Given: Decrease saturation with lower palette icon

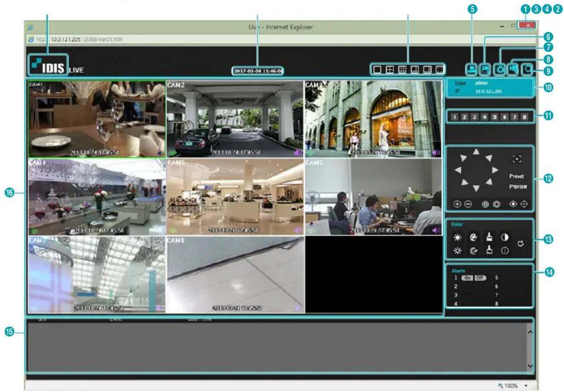Looking at the screenshot, I should (x=473, y=251).
